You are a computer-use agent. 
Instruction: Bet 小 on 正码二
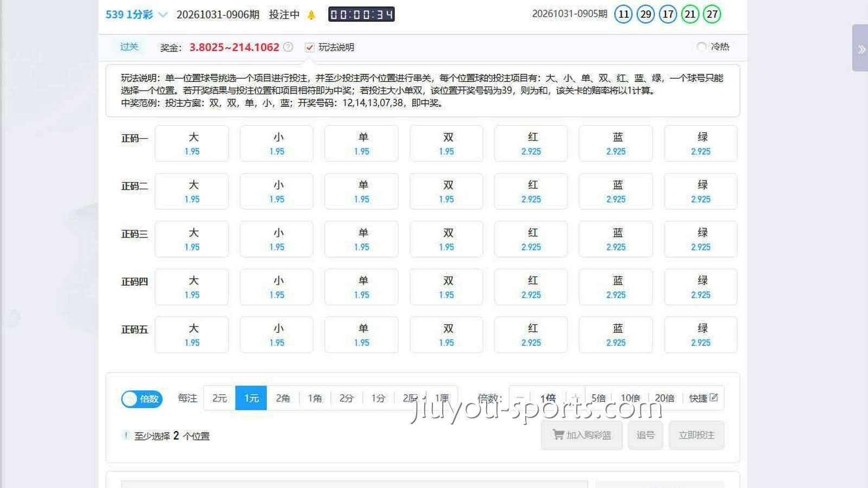pyautogui.click(x=277, y=191)
